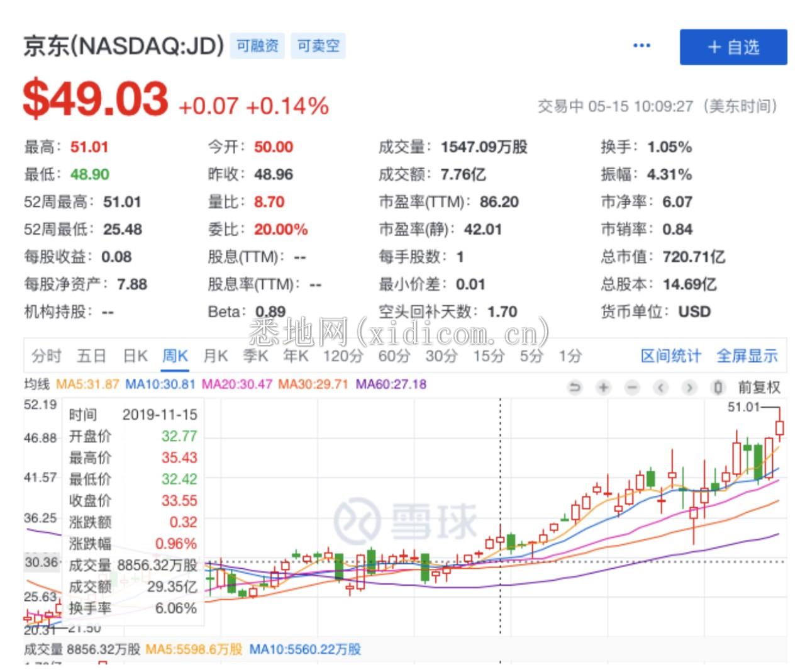This screenshot has height=672, width=805.
Task: Select the 周K tab
Action: point(175,356)
